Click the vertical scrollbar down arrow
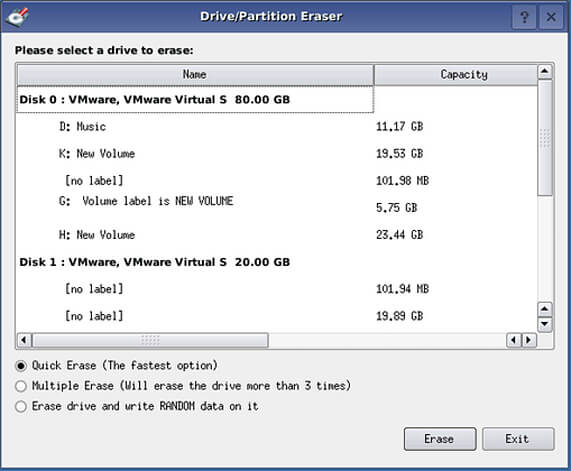 coord(544,324)
